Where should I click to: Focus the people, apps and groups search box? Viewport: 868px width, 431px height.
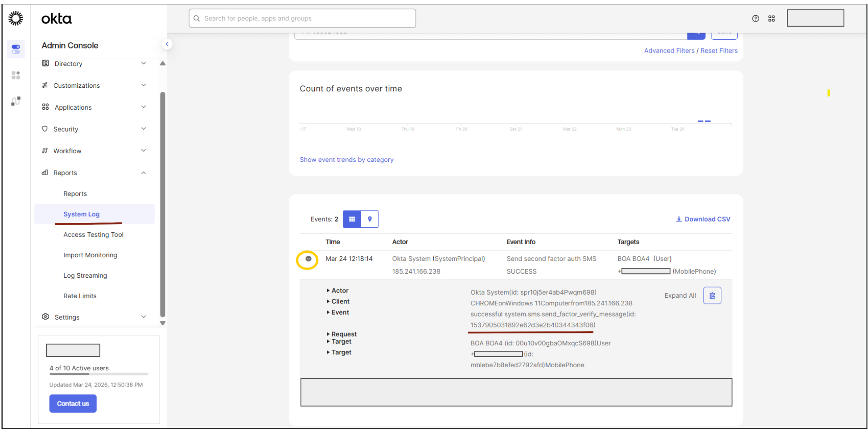[x=302, y=18]
